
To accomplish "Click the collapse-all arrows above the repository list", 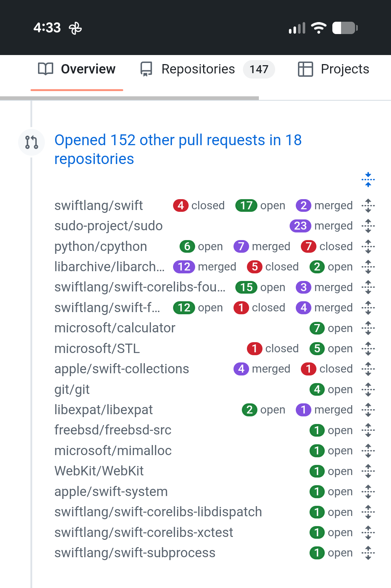I will pyautogui.click(x=368, y=179).
